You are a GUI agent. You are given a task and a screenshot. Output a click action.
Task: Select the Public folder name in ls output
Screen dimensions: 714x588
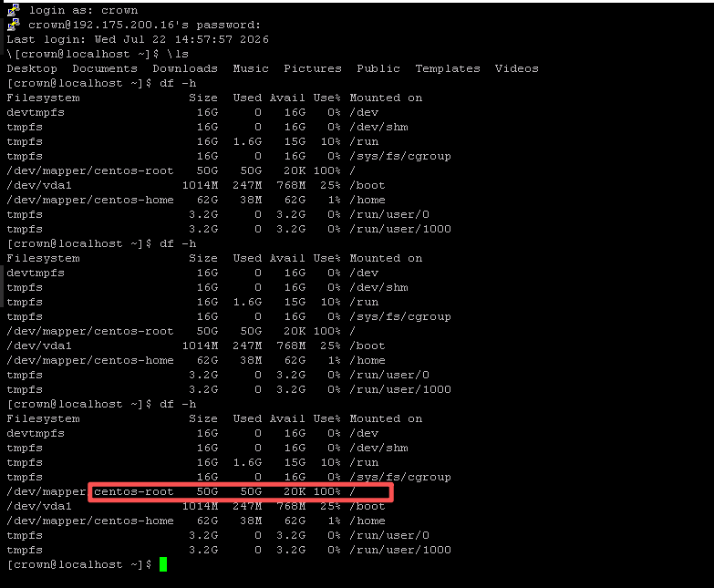click(378, 68)
